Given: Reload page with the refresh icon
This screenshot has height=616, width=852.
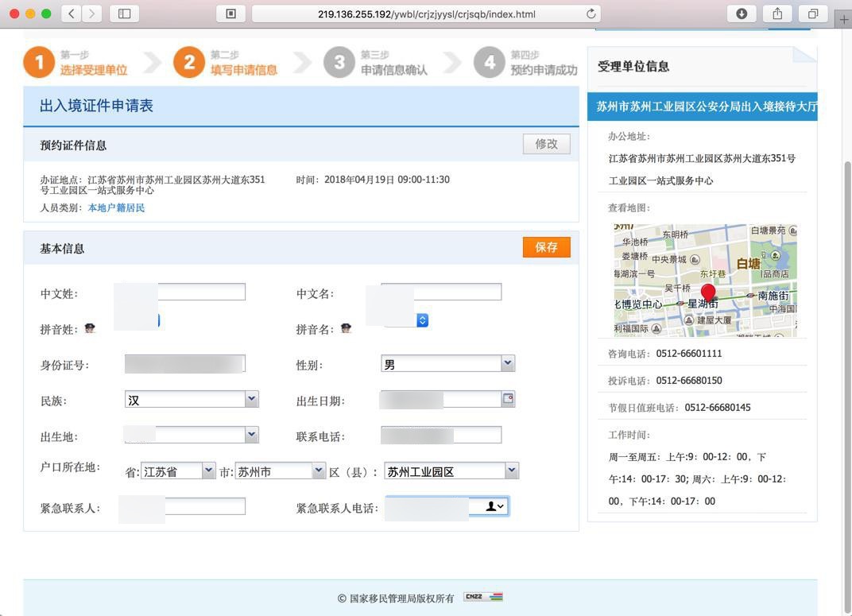Looking at the screenshot, I should [x=591, y=14].
